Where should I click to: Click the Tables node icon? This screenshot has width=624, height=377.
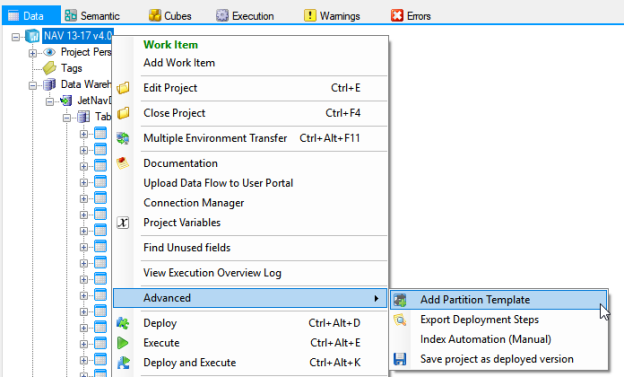[x=83, y=117]
